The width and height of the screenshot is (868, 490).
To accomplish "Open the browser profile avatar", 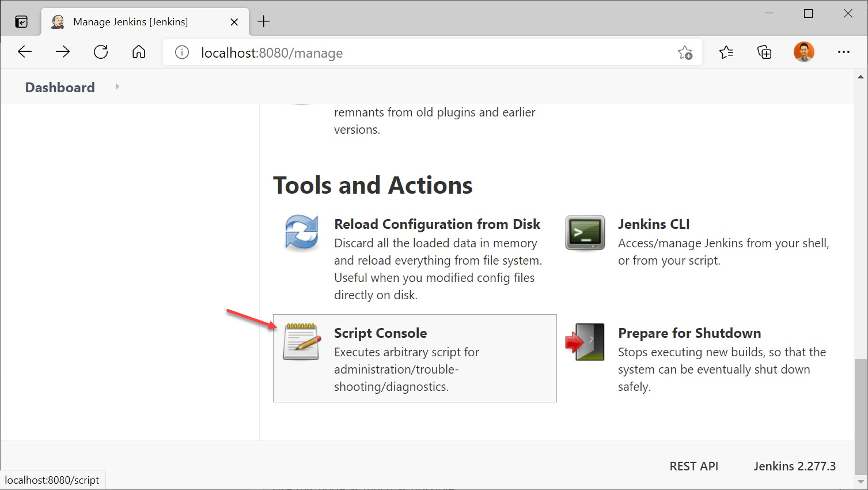I will pyautogui.click(x=804, y=52).
